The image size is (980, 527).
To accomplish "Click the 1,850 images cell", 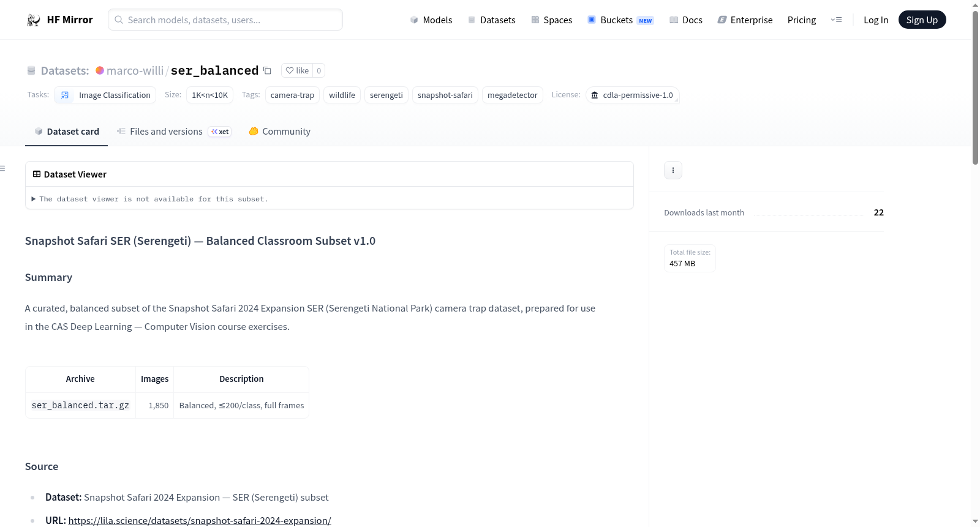I will [x=155, y=405].
